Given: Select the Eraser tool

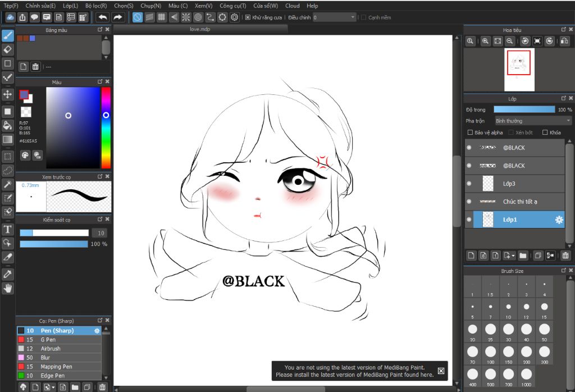Looking at the screenshot, I should pos(8,49).
